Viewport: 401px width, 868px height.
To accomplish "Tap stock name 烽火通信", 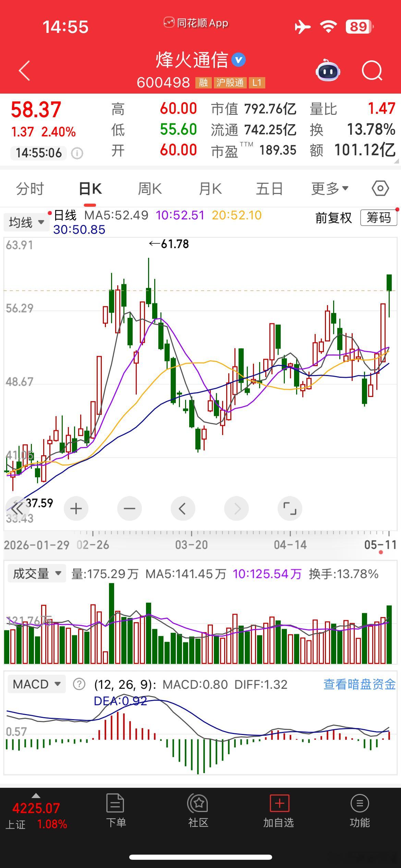I will (x=192, y=60).
